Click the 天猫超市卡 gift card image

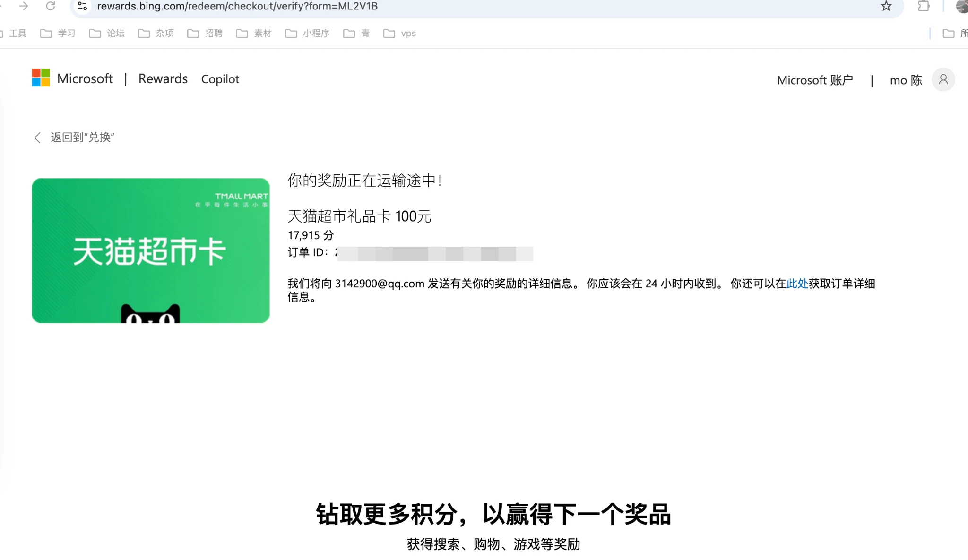pos(151,250)
